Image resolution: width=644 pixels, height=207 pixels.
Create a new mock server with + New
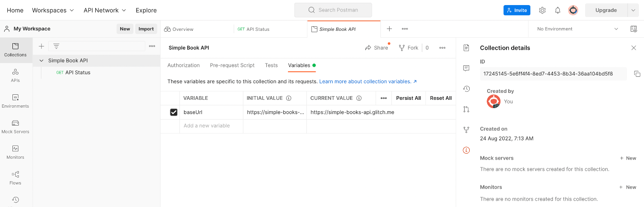tap(628, 158)
